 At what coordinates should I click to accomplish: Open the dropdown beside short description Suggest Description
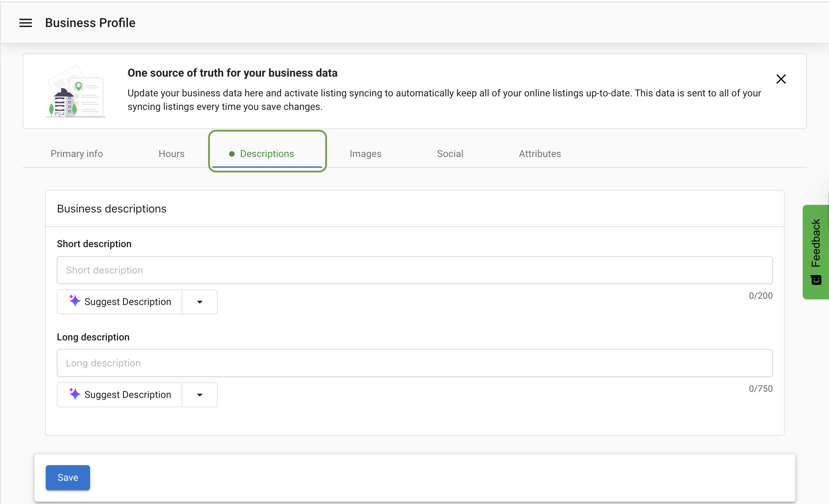[199, 302]
